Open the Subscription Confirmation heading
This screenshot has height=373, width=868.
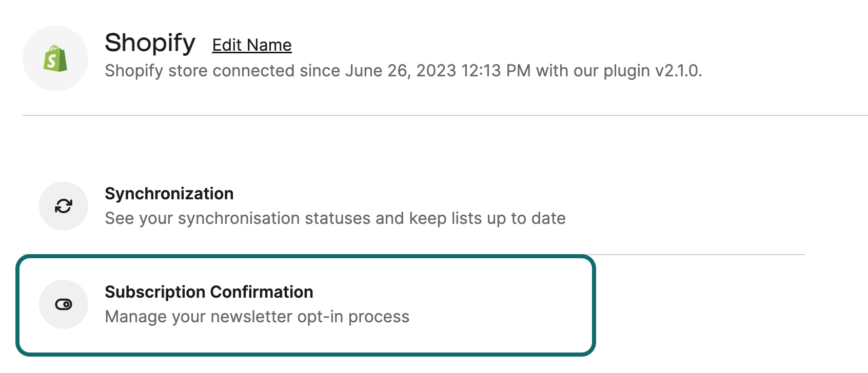click(x=209, y=292)
